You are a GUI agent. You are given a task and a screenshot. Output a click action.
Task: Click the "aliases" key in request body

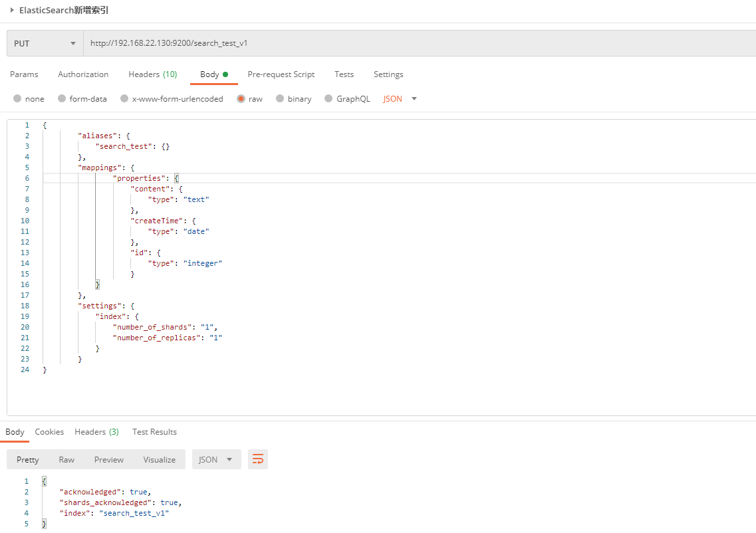click(98, 136)
